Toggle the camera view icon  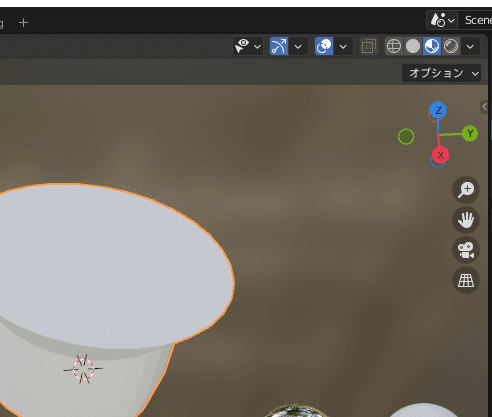[466, 250]
